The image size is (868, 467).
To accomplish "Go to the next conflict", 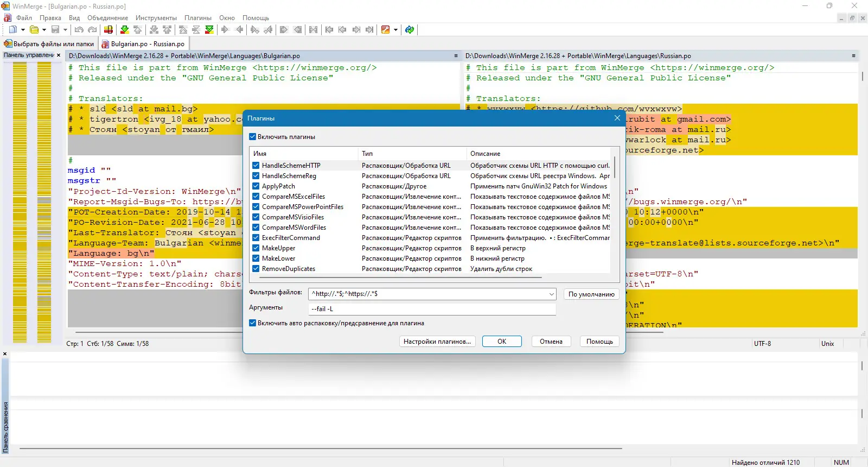I will pos(154,30).
